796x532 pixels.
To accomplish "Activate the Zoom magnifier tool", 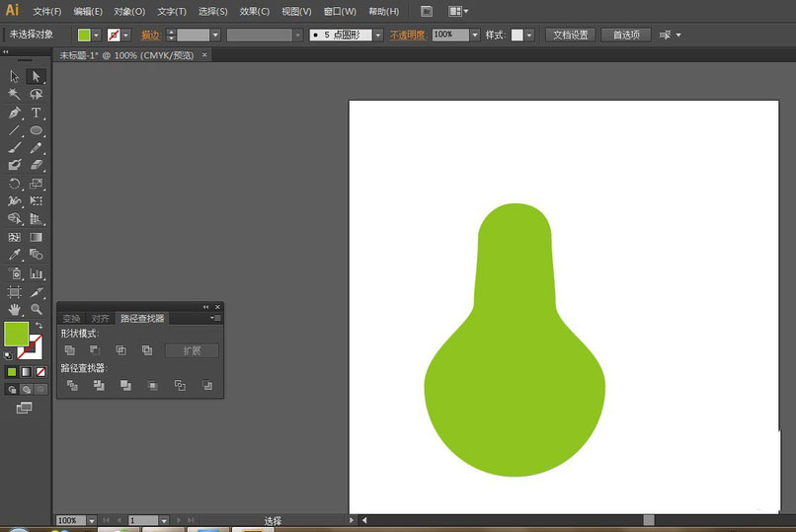I will [37, 309].
